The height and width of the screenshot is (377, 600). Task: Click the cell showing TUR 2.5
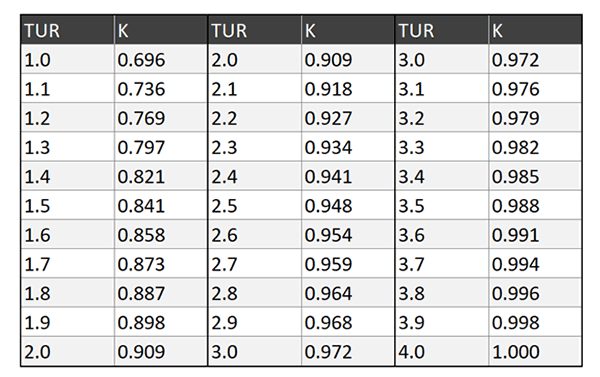pos(255,205)
